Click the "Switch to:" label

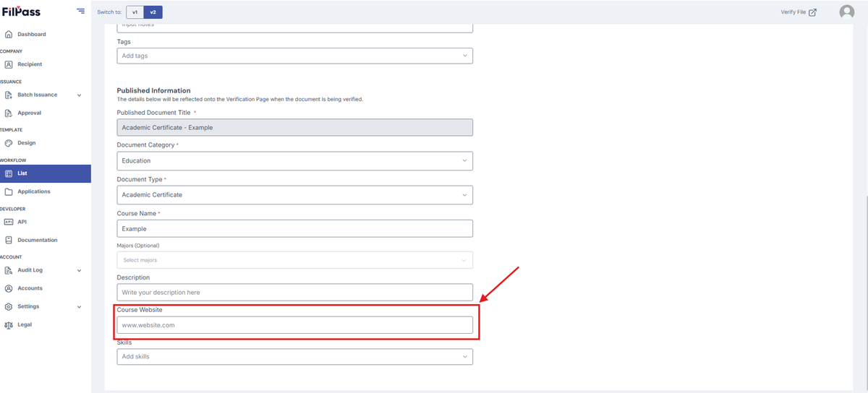109,12
